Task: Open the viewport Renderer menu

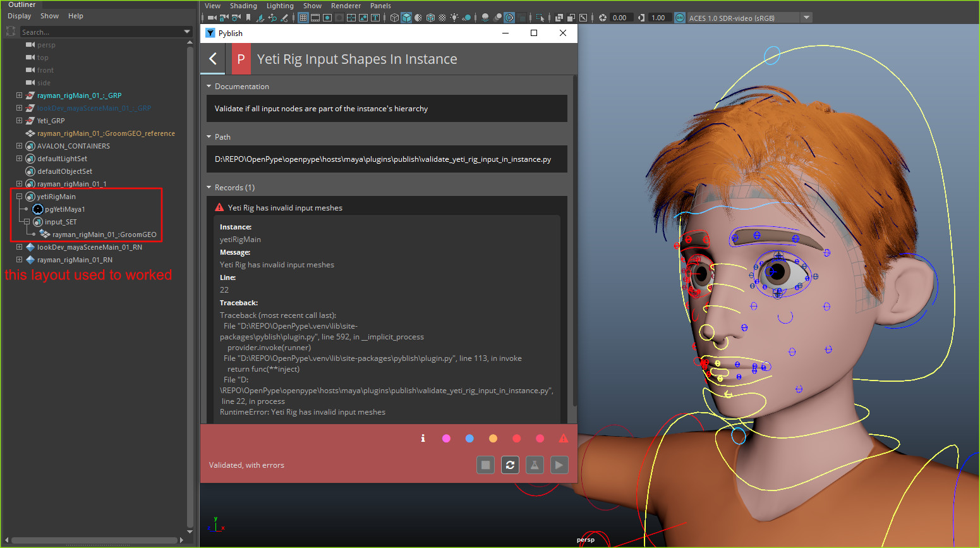Action: click(x=346, y=6)
